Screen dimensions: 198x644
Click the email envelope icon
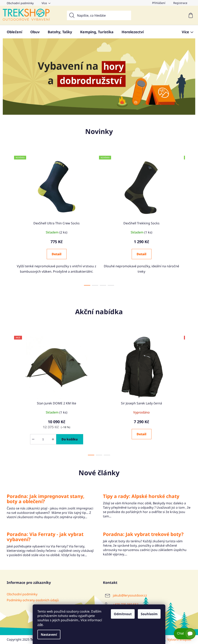(x=107, y=596)
